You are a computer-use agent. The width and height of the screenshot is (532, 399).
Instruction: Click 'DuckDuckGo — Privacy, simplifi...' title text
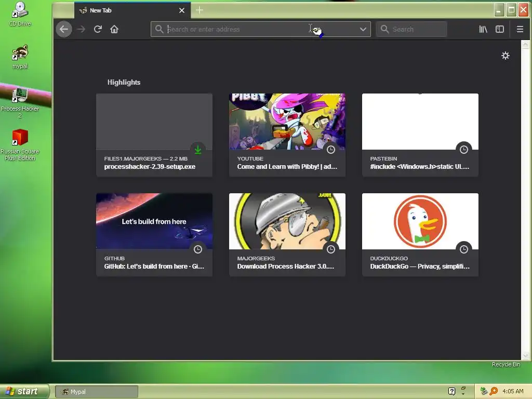[420, 267]
